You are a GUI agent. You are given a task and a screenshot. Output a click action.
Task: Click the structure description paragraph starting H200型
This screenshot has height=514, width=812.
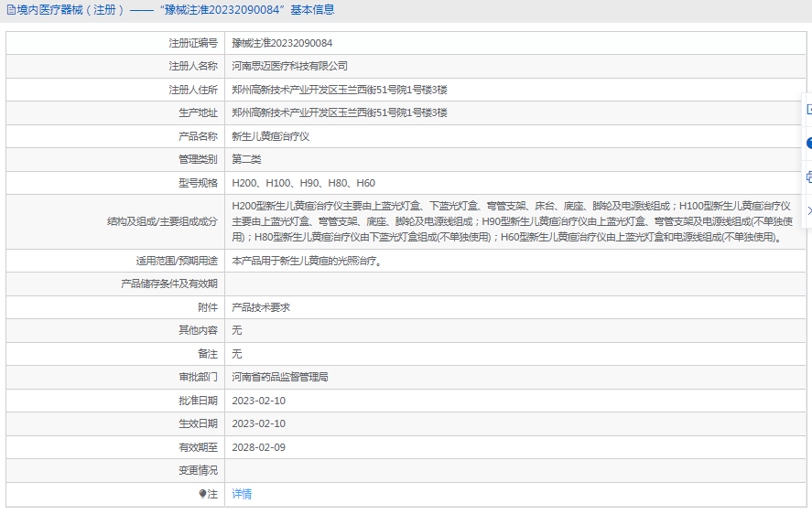(512, 221)
